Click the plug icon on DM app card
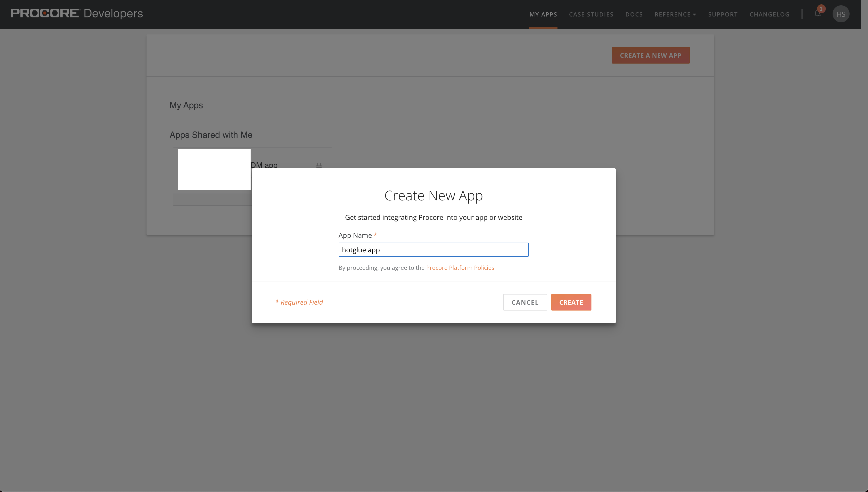The width and height of the screenshot is (868, 492). pyautogui.click(x=319, y=165)
